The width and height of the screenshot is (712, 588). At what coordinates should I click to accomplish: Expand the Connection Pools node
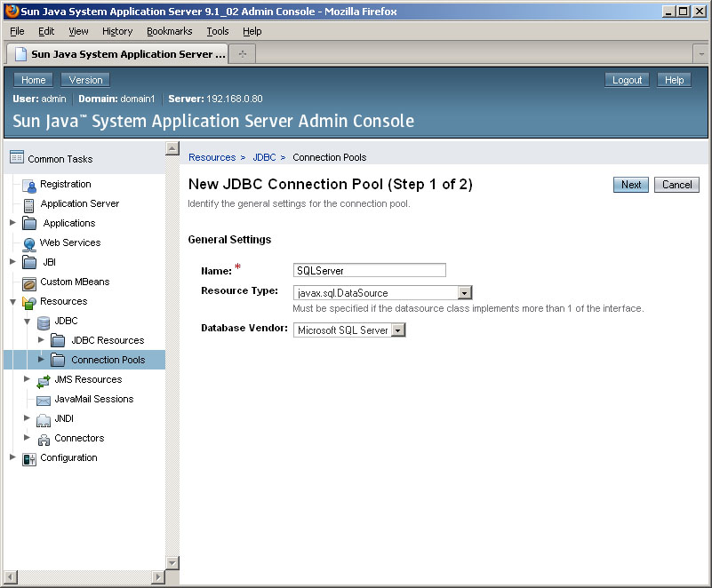(x=41, y=359)
